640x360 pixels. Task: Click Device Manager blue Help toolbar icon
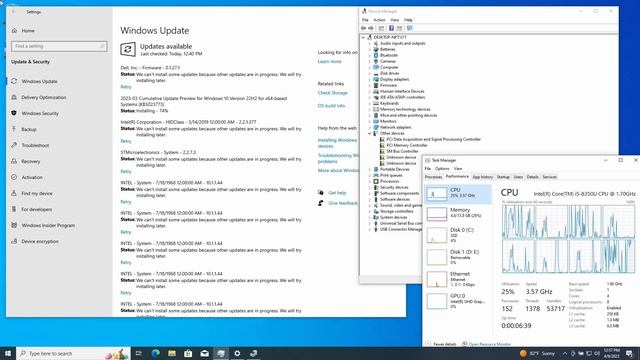click(x=391, y=28)
